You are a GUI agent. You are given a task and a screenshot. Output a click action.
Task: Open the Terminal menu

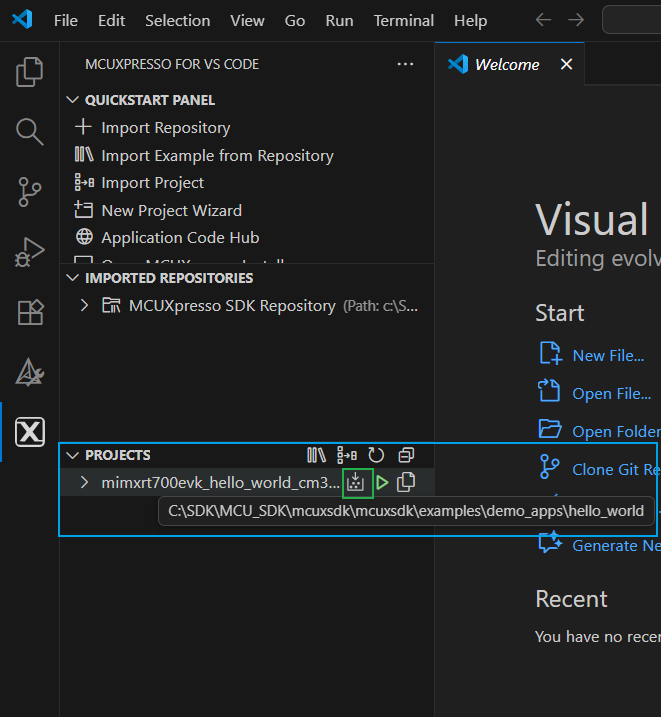403,20
